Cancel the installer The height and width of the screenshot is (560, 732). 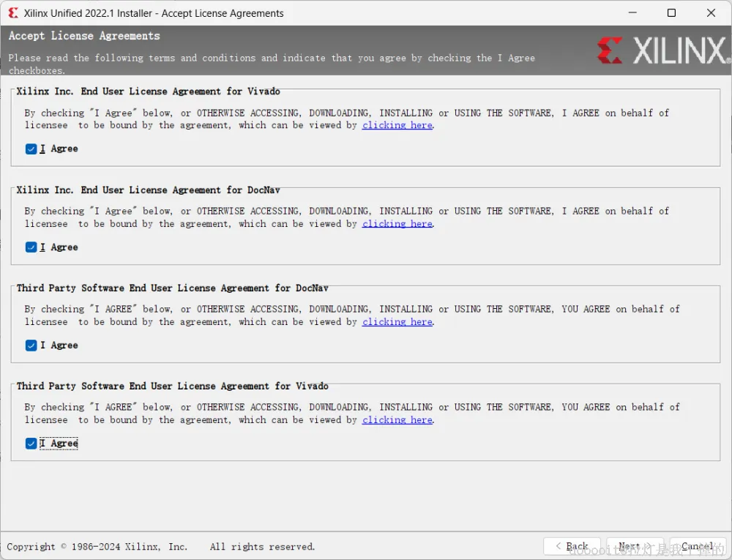point(698,546)
